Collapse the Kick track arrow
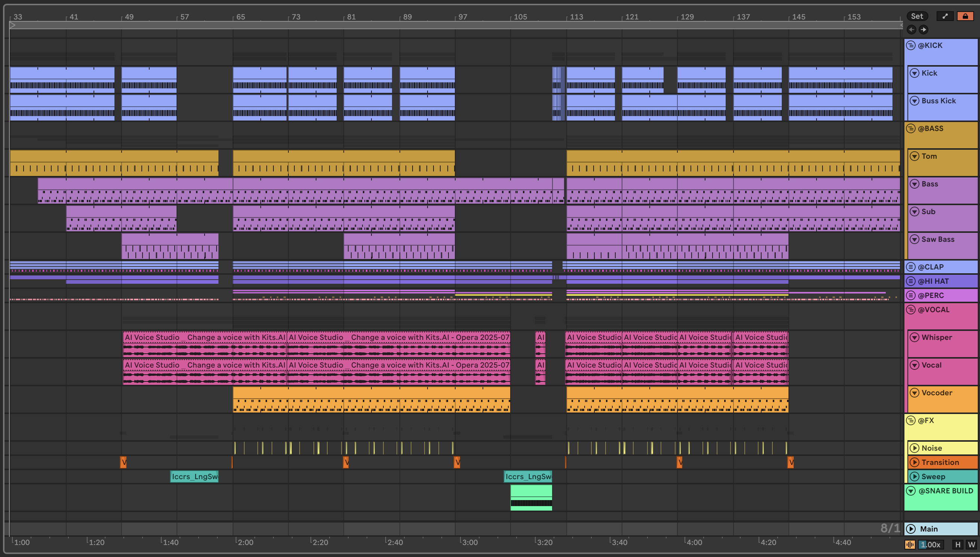This screenshot has width=980, height=557. point(914,73)
